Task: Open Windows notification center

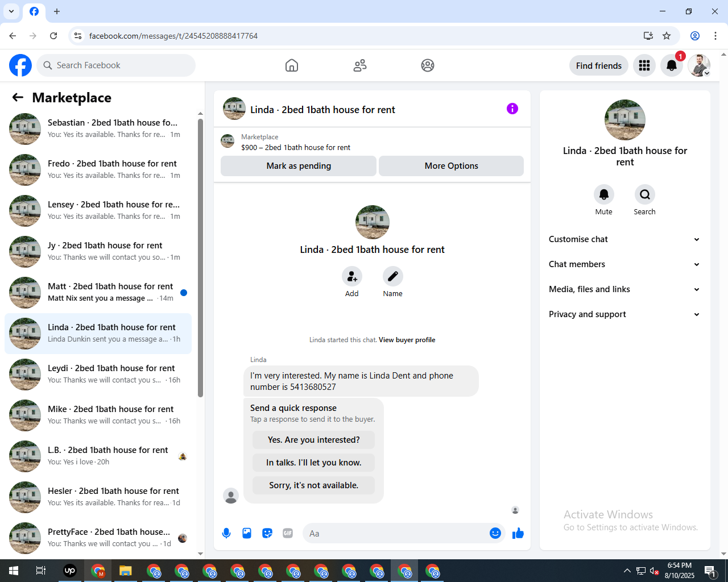Action: (710, 571)
